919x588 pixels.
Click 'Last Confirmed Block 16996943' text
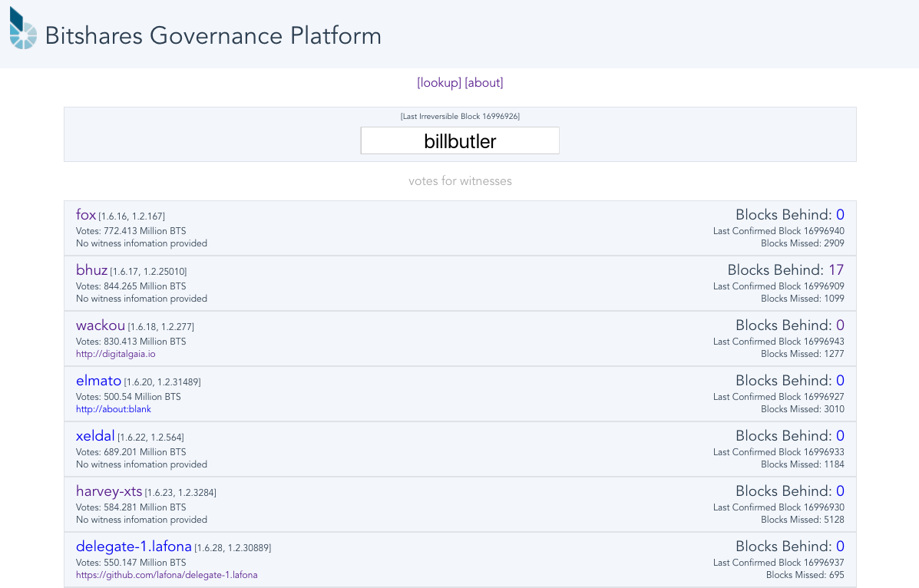[779, 341]
